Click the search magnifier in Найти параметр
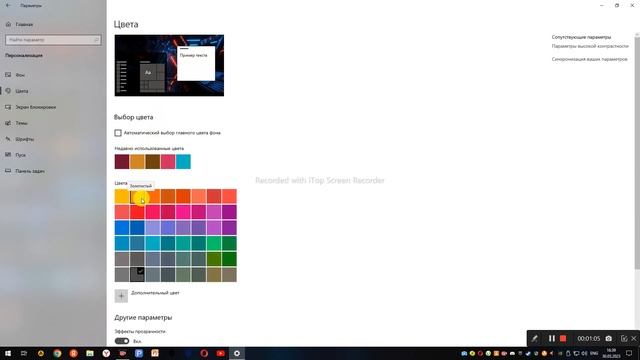Viewport: 640px width, 360px height. coord(96,40)
